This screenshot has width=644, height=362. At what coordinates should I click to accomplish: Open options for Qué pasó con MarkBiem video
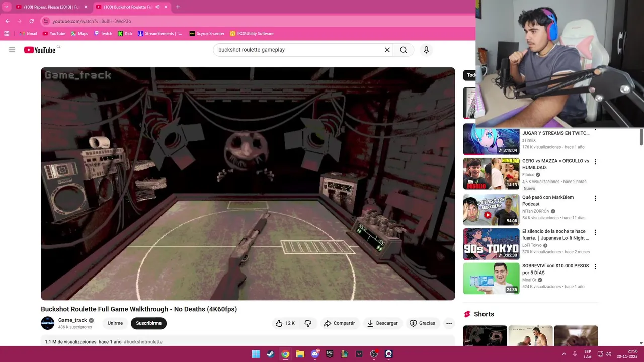(x=595, y=198)
